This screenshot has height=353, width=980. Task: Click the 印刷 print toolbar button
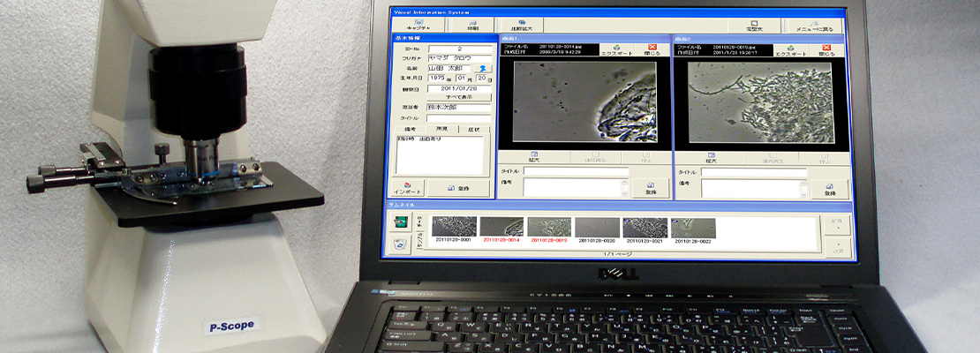(473, 26)
